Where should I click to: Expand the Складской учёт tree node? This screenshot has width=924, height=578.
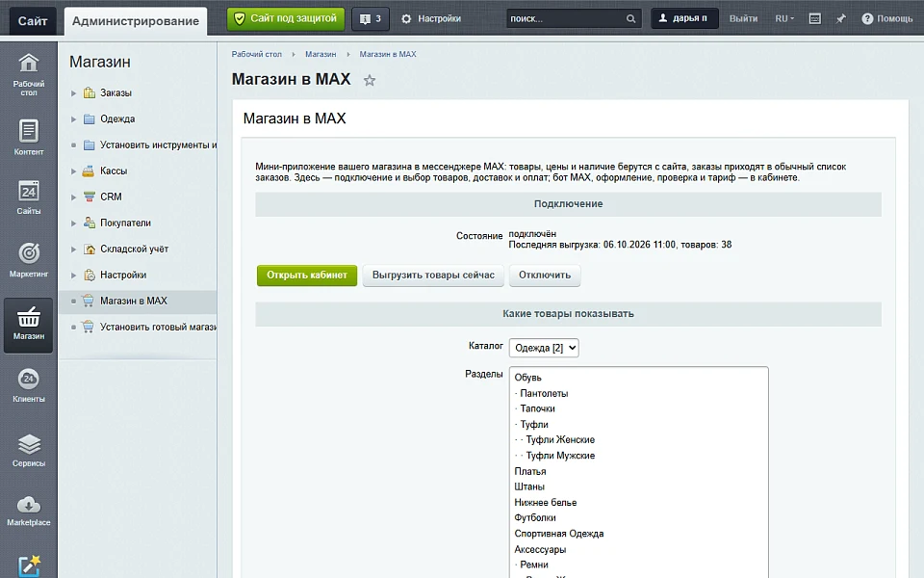(74, 249)
